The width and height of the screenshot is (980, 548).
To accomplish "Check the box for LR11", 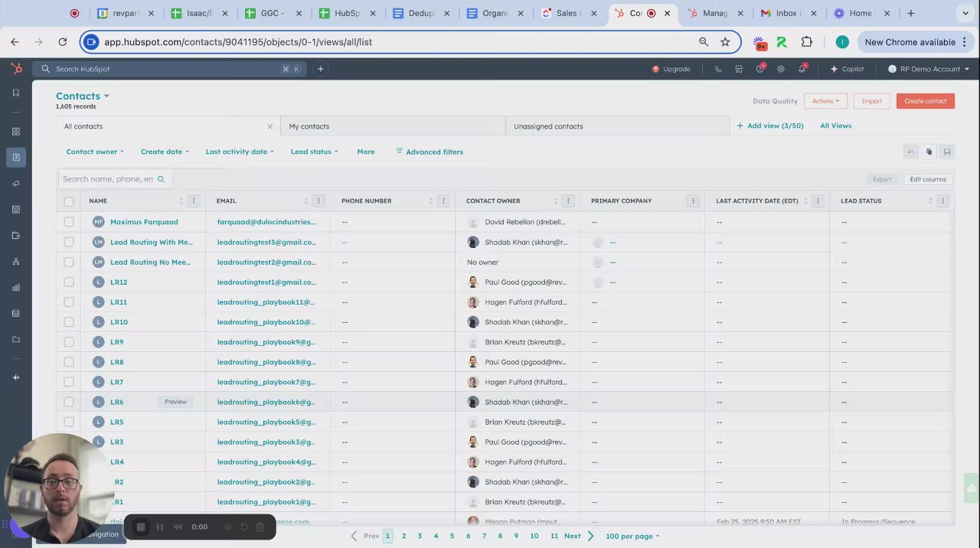I will (69, 302).
